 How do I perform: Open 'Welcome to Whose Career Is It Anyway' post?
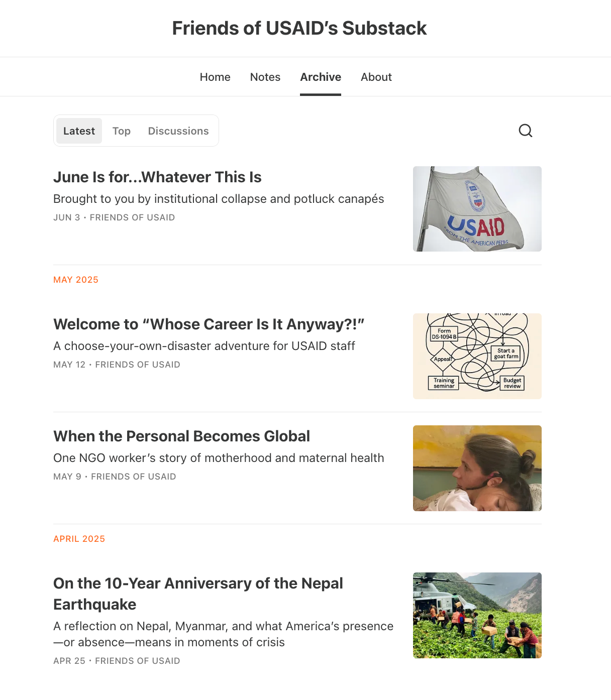209,324
